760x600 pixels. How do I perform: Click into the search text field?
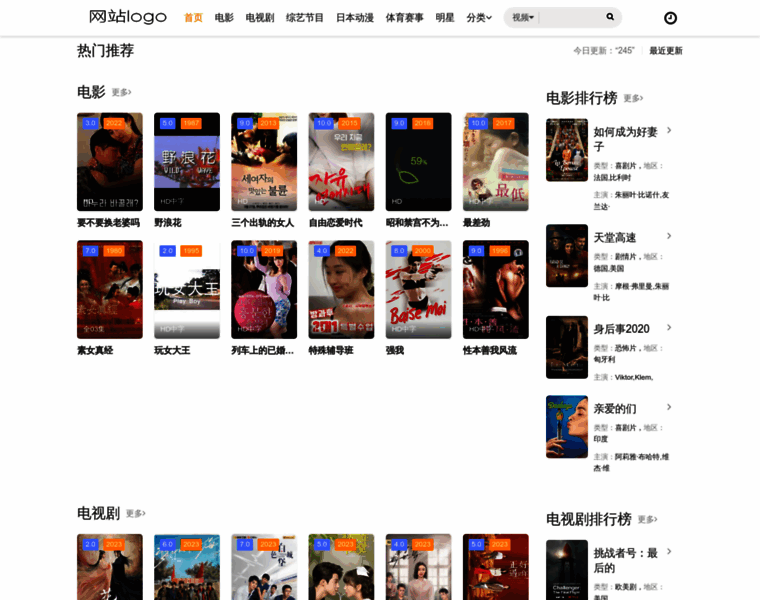coord(571,17)
